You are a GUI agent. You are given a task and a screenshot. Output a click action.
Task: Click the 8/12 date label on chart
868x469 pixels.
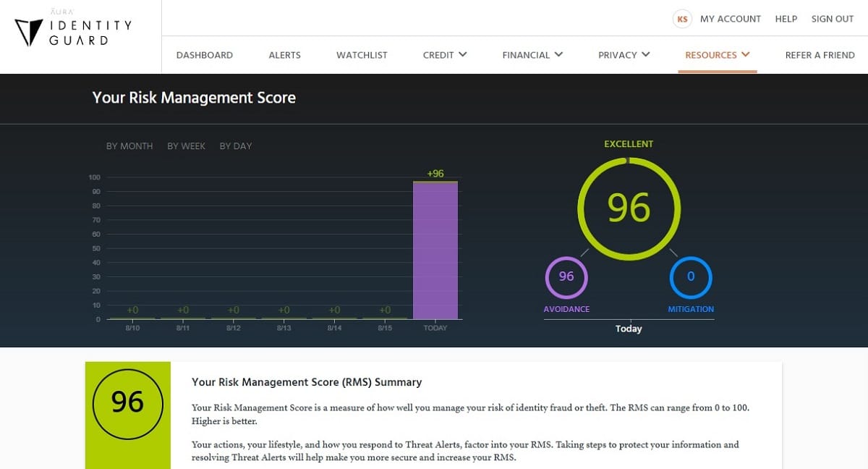(x=233, y=328)
